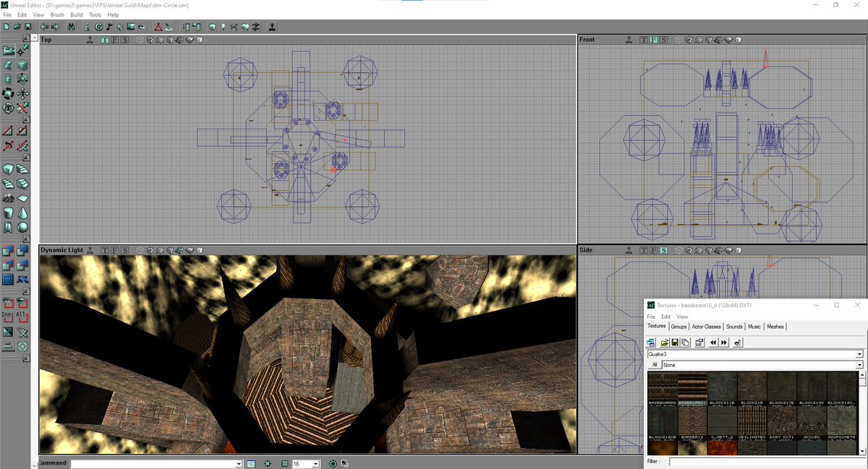Click the previous texture group arrows button
The width and height of the screenshot is (868, 469).
pos(713,343)
